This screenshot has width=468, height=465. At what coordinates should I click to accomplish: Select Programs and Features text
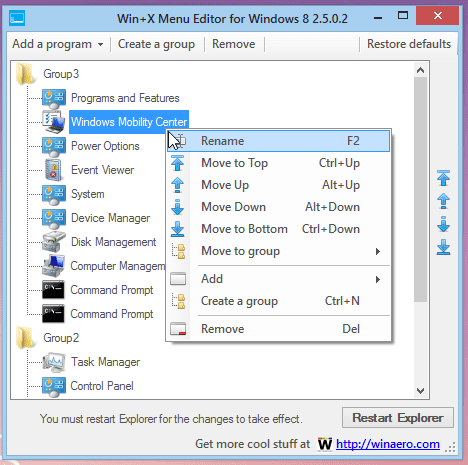click(125, 98)
